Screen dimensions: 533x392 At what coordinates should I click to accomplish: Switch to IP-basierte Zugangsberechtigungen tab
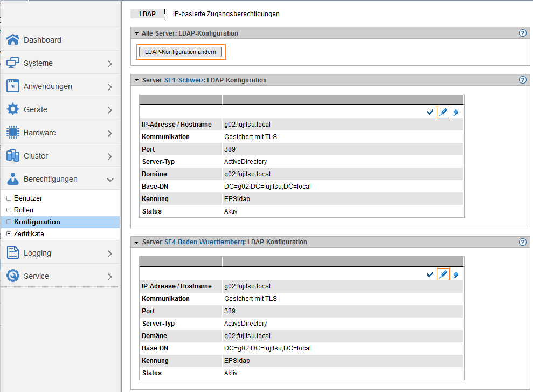pos(226,14)
